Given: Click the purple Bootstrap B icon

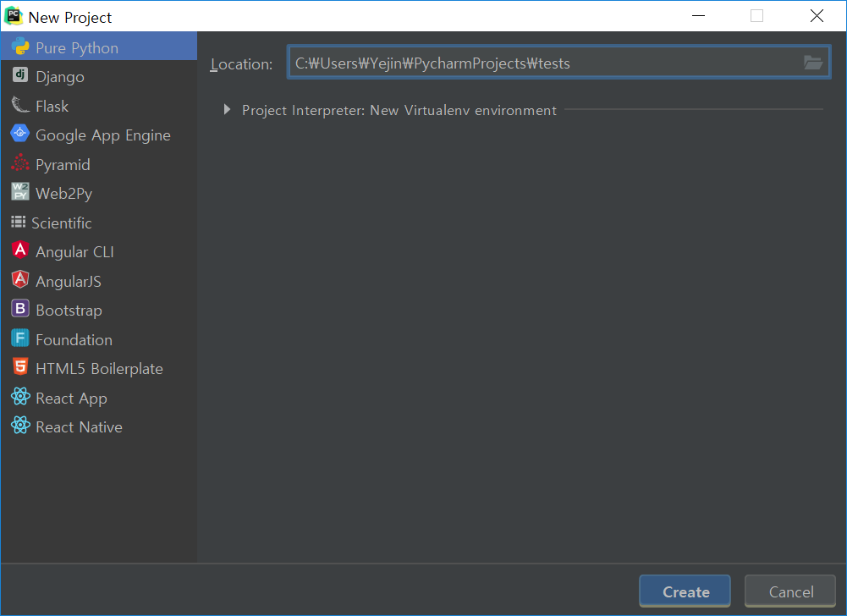Looking at the screenshot, I should 20,309.
